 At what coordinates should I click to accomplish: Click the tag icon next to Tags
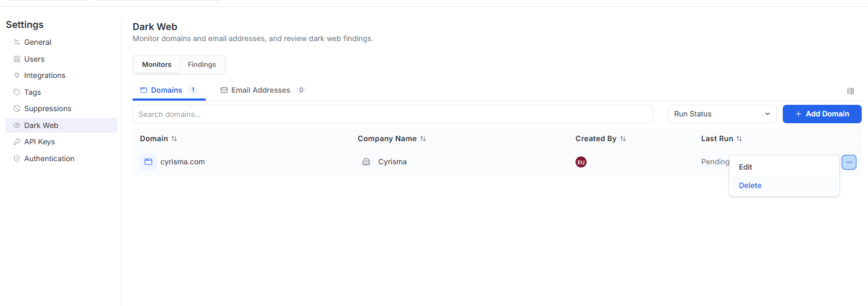click(x=17, y=92)
